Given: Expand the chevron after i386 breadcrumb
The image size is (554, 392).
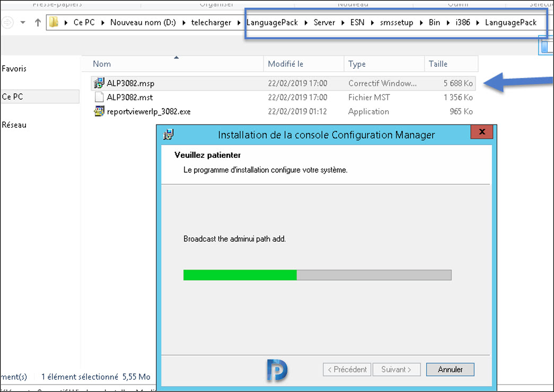Looking at the screenshot, I should click(478, 23).
